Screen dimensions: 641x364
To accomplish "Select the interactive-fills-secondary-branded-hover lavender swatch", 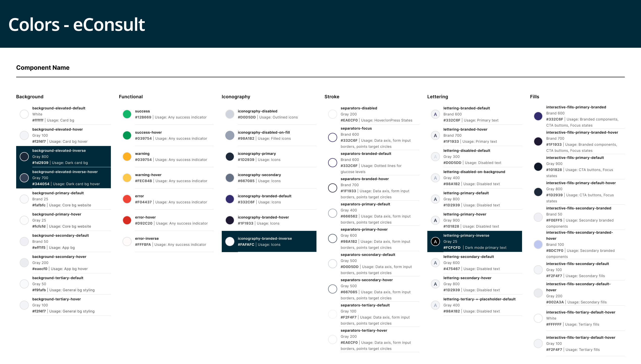I will [x=538, y=245].
